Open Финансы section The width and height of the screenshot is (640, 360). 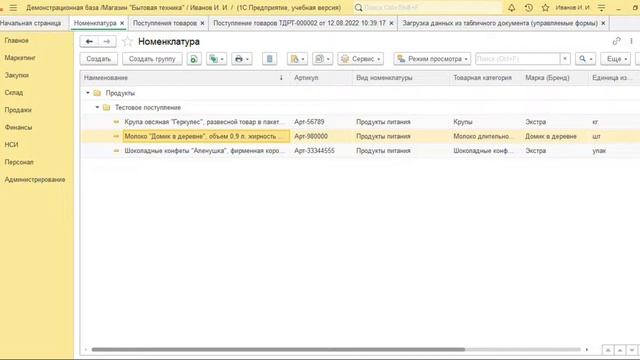pyautogui.click(x=18, y=127)
